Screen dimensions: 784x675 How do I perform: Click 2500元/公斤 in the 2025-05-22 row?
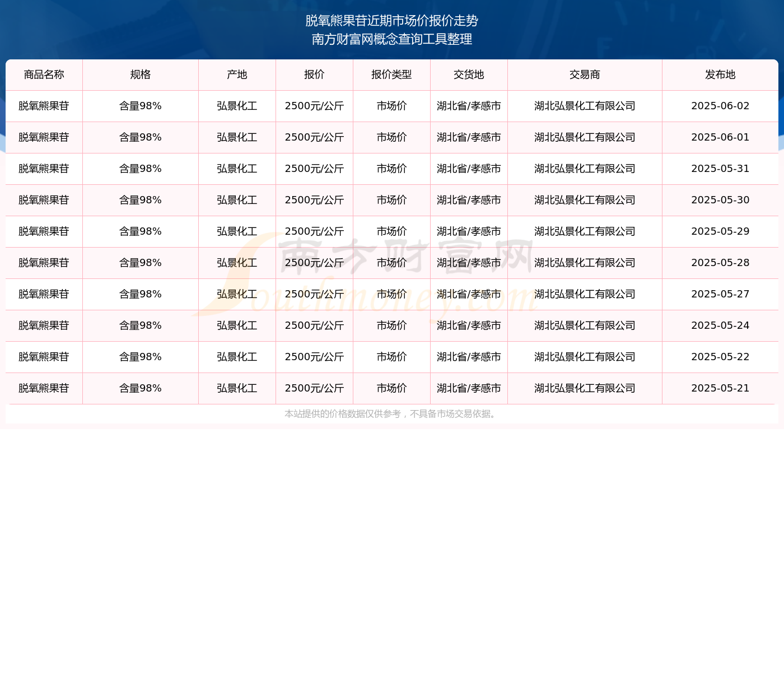315,357
